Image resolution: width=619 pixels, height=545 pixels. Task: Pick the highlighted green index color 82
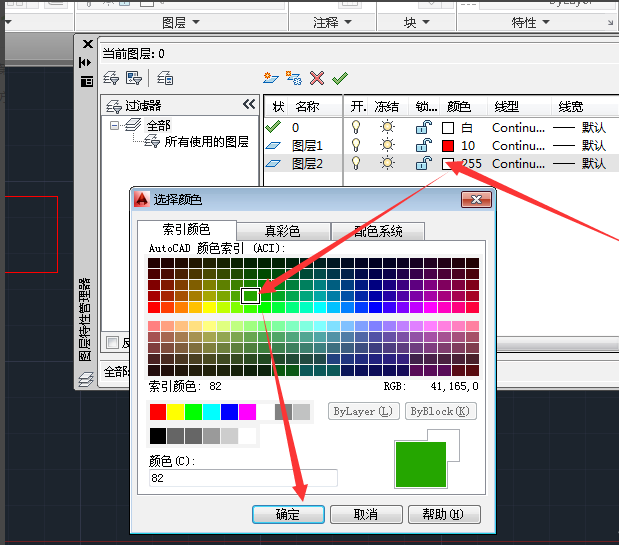(x=250, y=296)
